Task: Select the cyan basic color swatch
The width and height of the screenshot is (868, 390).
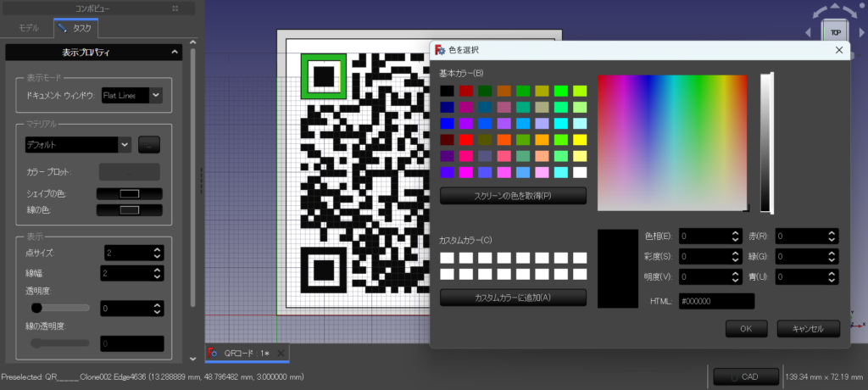Action: pyautogui.click(x=561, y=123)
